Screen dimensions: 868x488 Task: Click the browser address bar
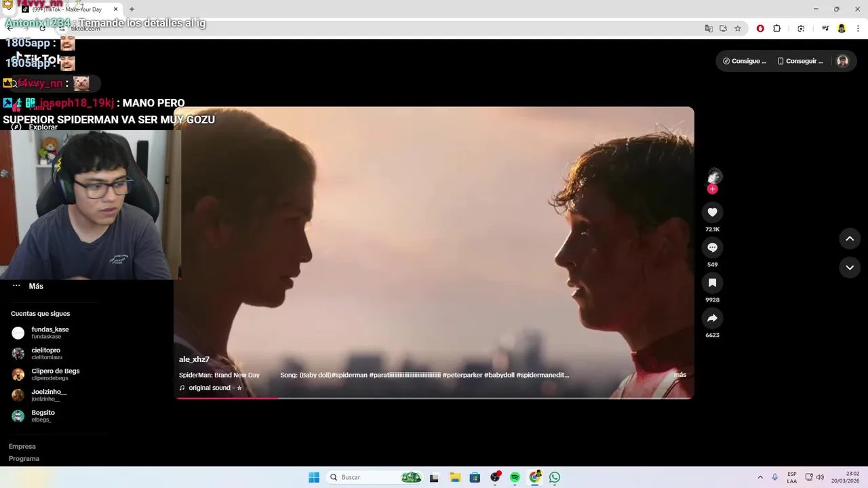(x=380, y=28)
